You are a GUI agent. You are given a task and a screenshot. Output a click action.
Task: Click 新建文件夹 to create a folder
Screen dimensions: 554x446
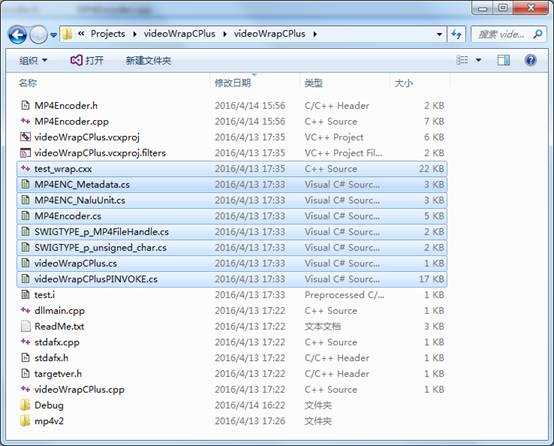pos(148,60)
